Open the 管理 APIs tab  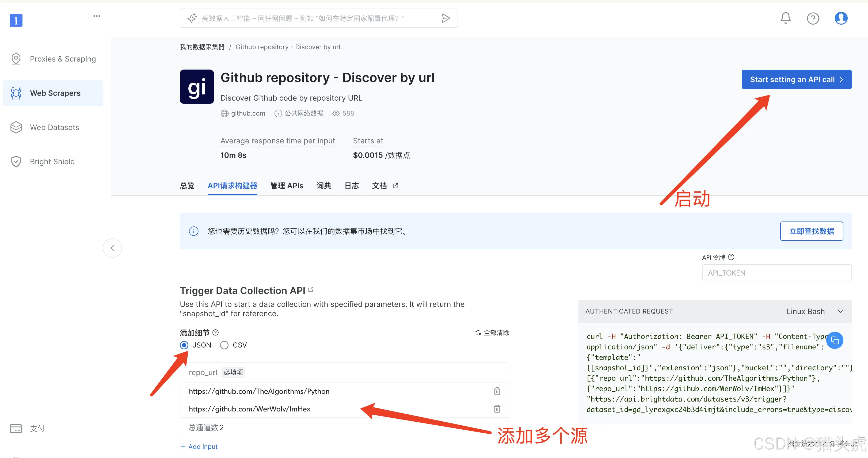pyautogui.click(x=286, y=186)
